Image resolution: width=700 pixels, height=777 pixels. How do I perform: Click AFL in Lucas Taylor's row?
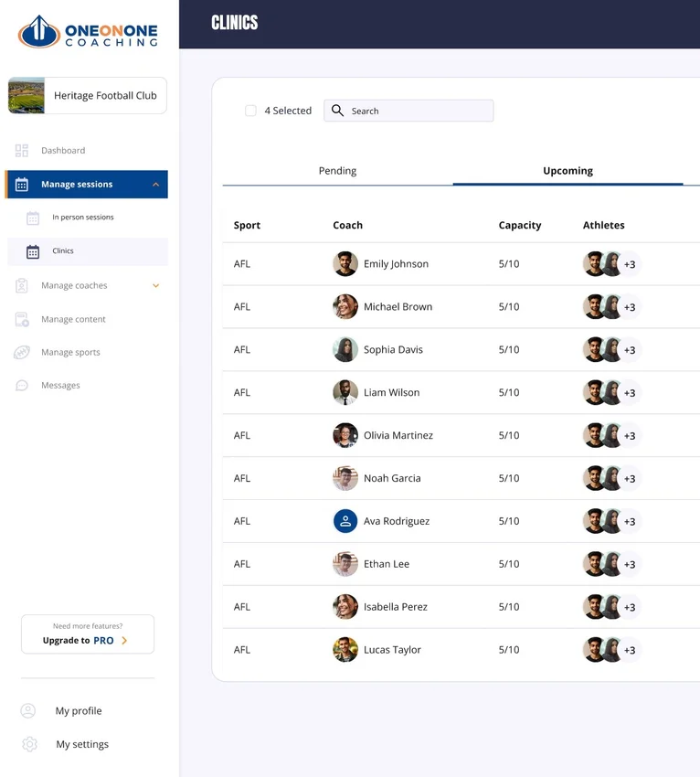pyautogui.click(x=242, y=650)
